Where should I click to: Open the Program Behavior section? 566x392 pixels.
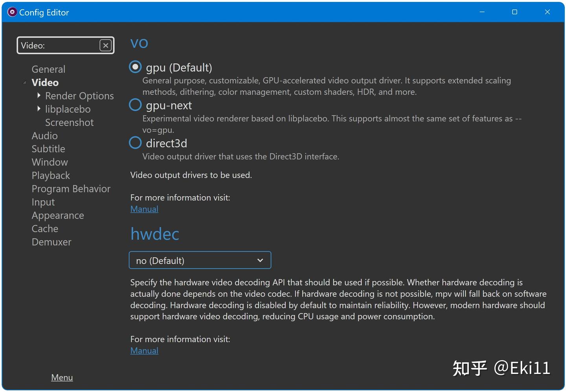[x=71, y=188]
